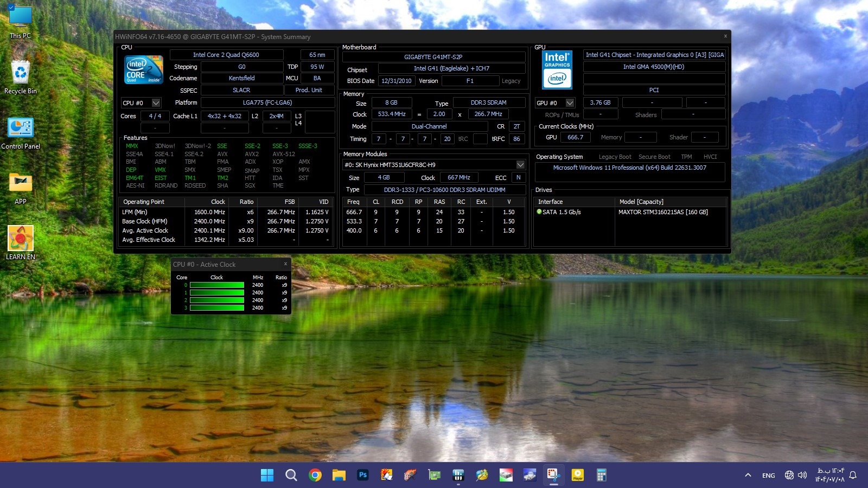Image resolution: width=868 pixels, height=488 pixels.
Task: Close the CPU #0 Active Clock window
Action: point(285,264)
